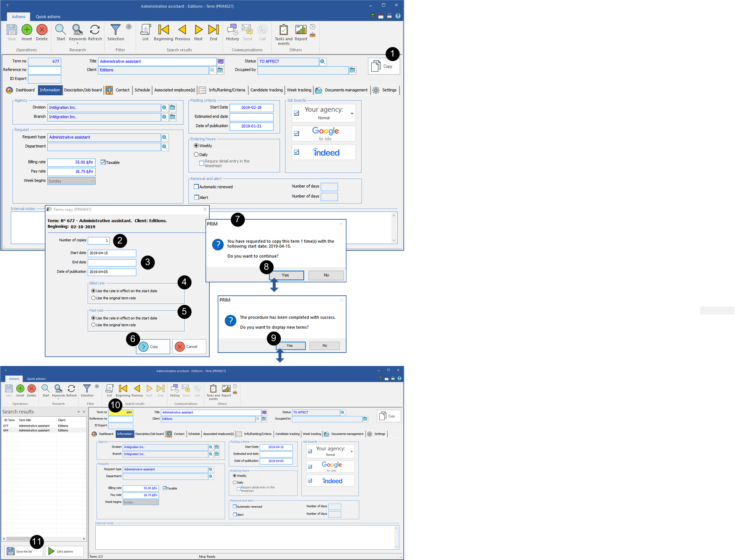Close the Terms copy dialog
This screenshot has width=735, height=560.
(x=205, y=209)
